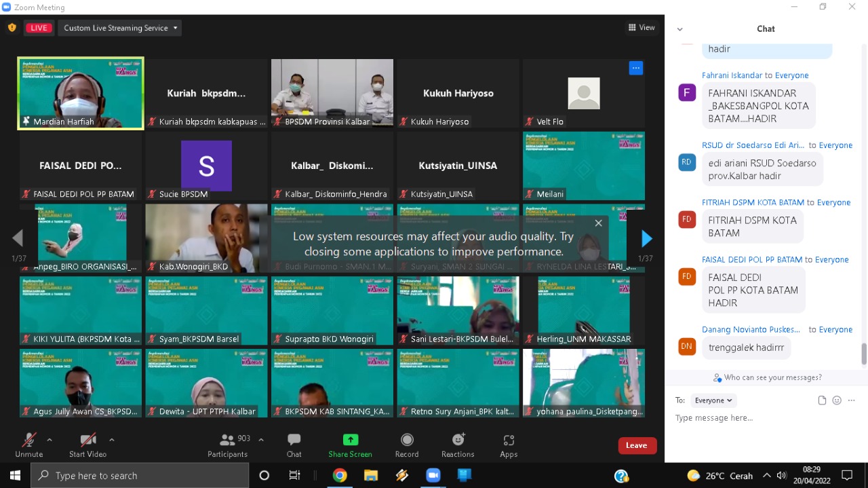Go to next page of video tiles
This screenshot has width=868, height=488.
point(646,238)
